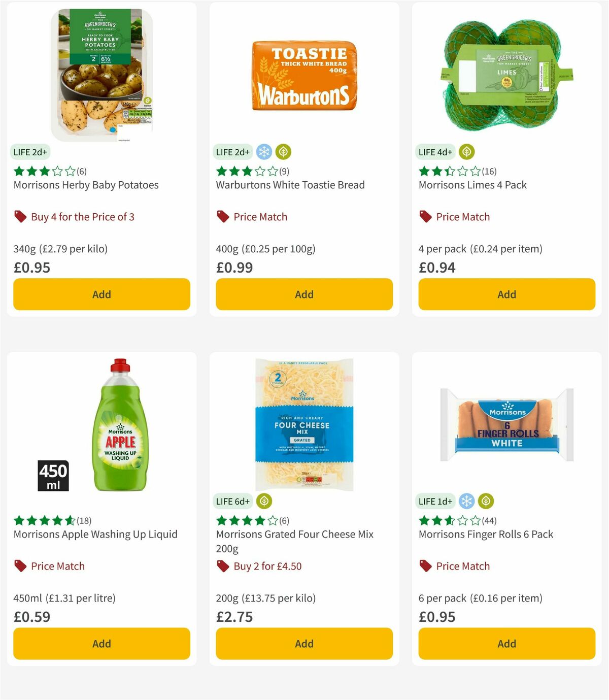Add Warburtons White Toastie Bread to basket
Screen dimensions: 609x700
[x=304, y=294]
